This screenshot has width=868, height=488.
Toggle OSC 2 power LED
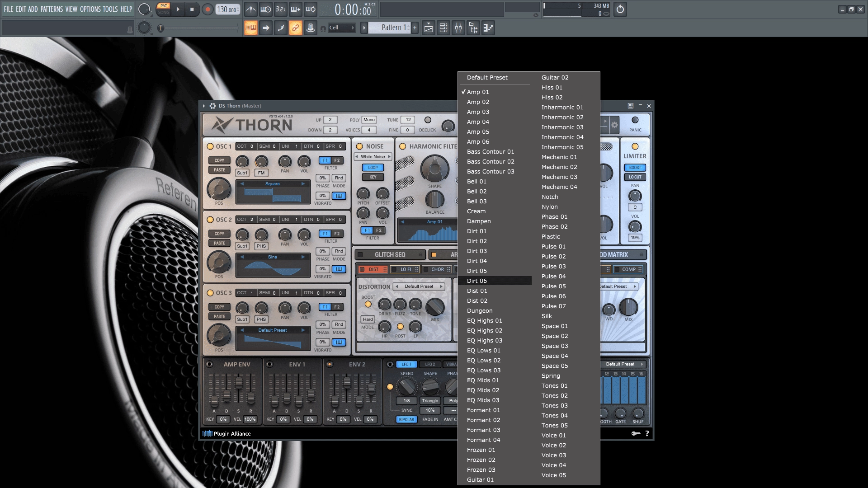pyautogui.click(x=210, y=220)
